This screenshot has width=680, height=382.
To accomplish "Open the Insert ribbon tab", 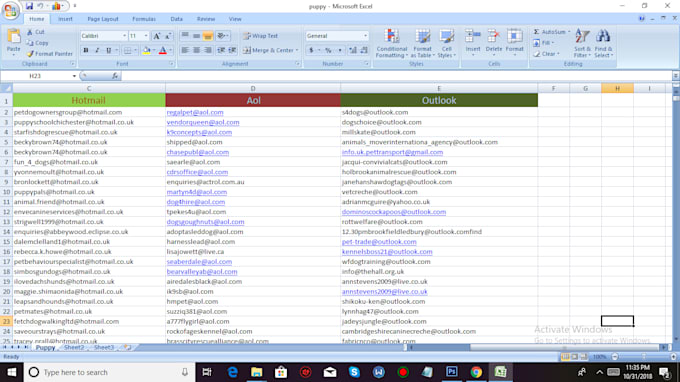I will (x=65, y=19).
